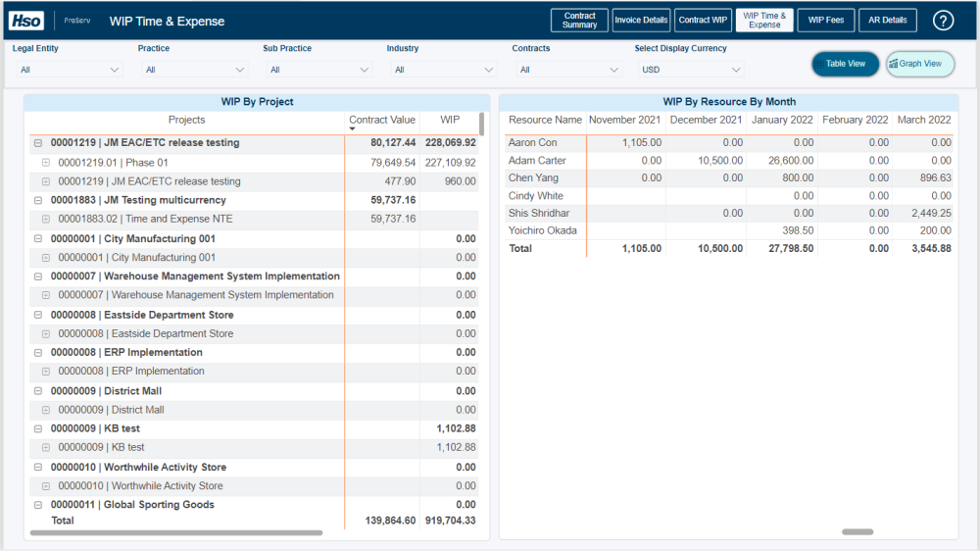Switch to Graph View
The width and height of the screenshot is (980, 551).
920,64
